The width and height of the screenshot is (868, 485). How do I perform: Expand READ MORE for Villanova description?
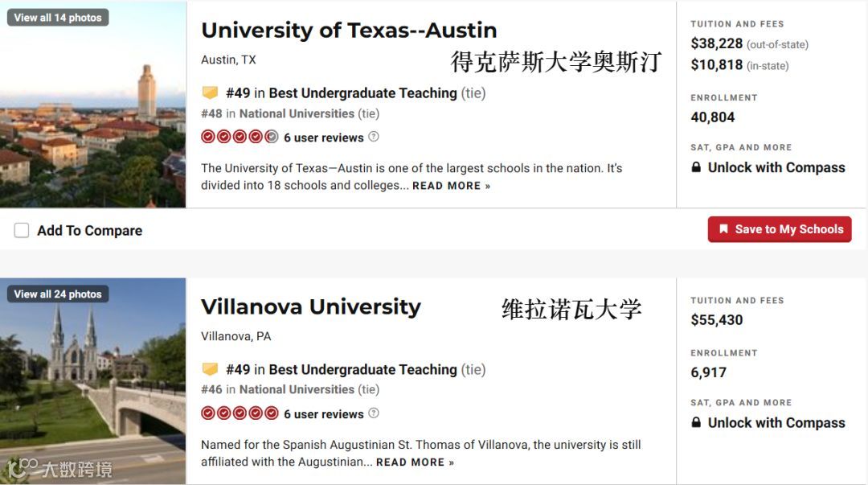pyautogui.click(x=416, y=462)
